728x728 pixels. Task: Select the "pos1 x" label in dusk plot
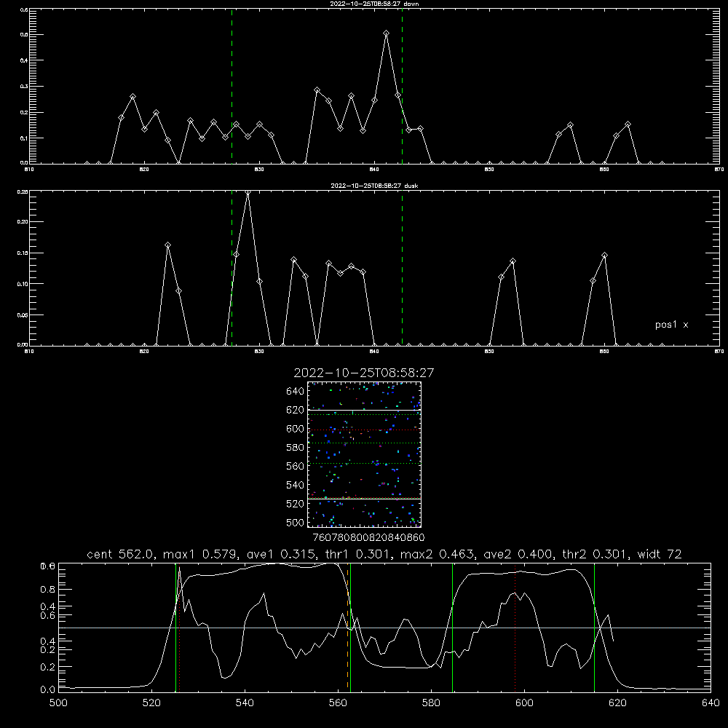(x=671, y=325)
